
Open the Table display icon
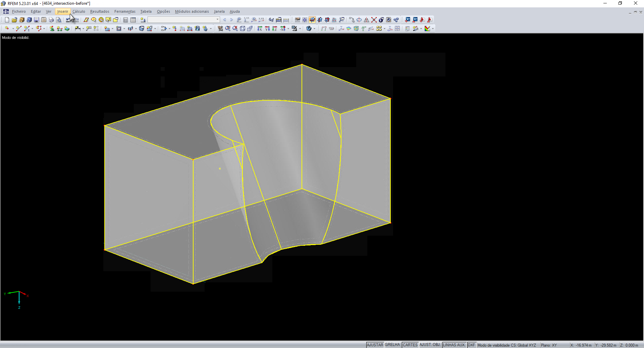(133, 20)
